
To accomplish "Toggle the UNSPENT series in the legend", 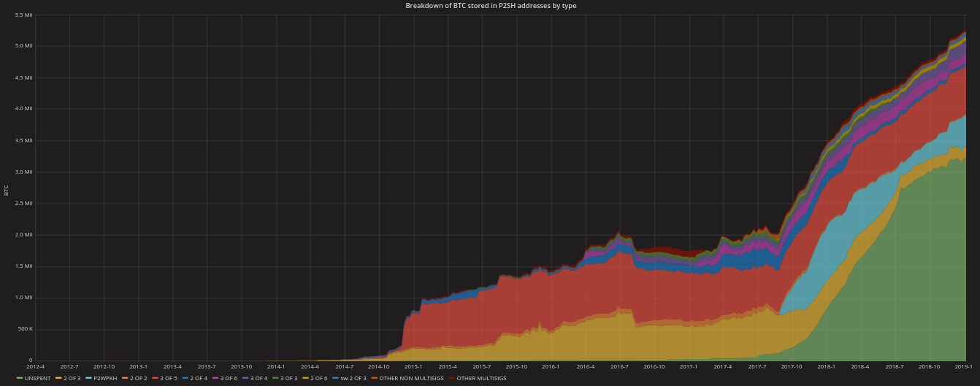I will (x=37, y=378).
